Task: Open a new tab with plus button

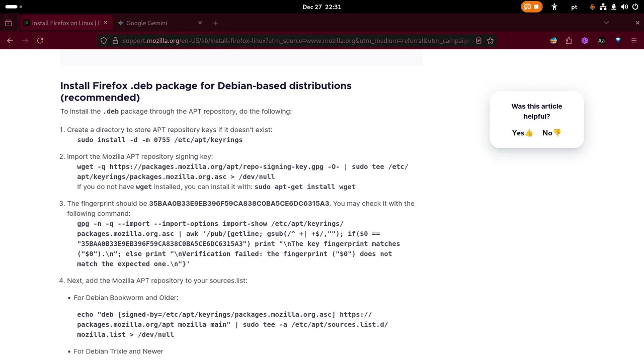Action: 216,23
